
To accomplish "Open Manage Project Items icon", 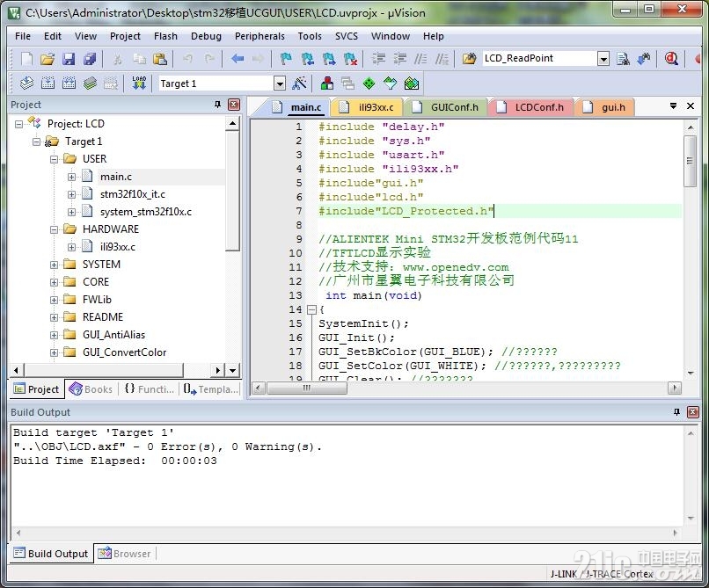I will click(327, 83).
